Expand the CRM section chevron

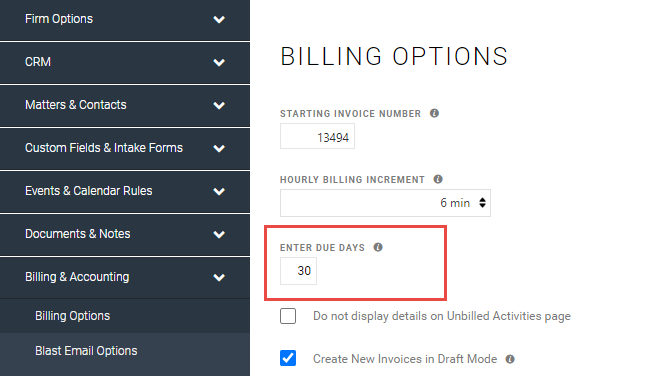[219, 62]
